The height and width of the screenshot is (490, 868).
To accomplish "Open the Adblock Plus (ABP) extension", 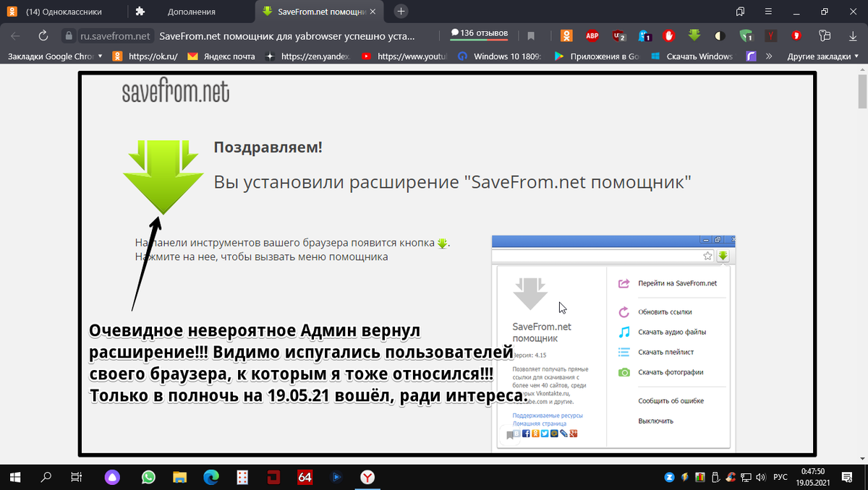I will (x=592, y=35).
